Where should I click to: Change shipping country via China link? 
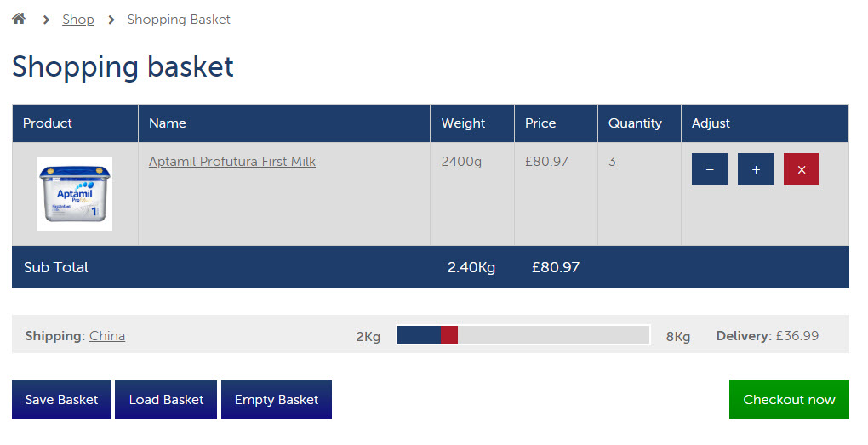(x=107, y=336)
